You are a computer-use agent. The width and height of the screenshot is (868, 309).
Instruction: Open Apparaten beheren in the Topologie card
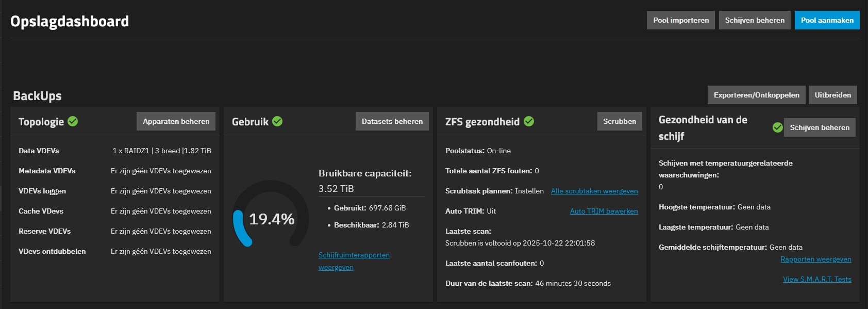click(176, 121)
